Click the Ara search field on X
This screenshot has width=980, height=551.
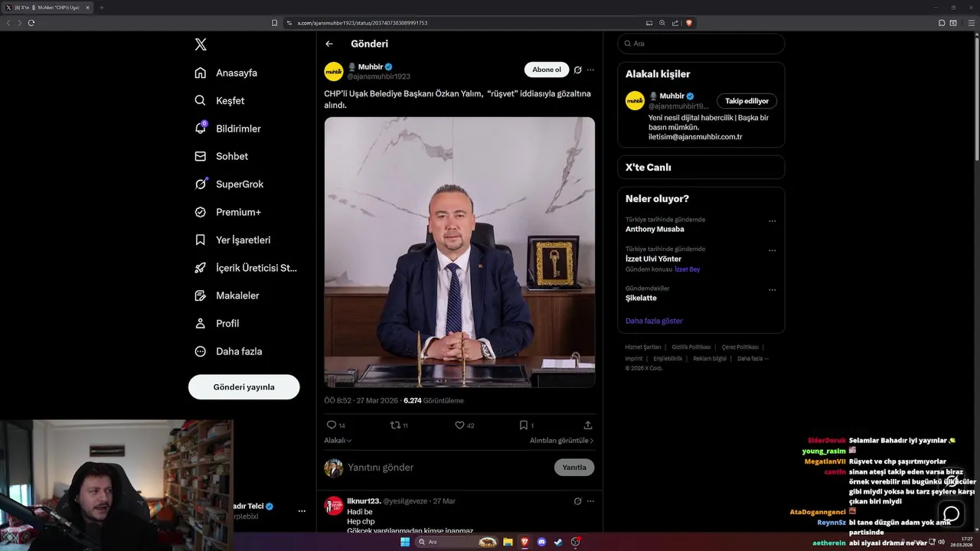pos(701,44)
